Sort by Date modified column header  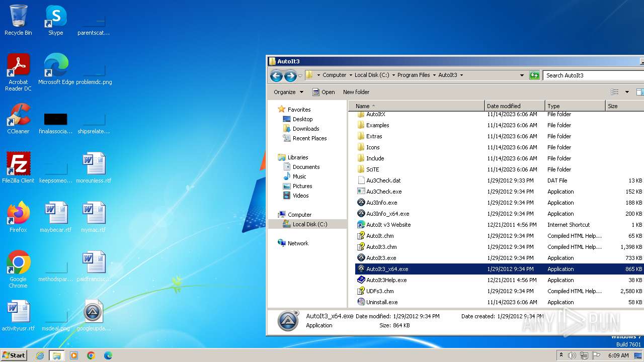click(515, 106)
